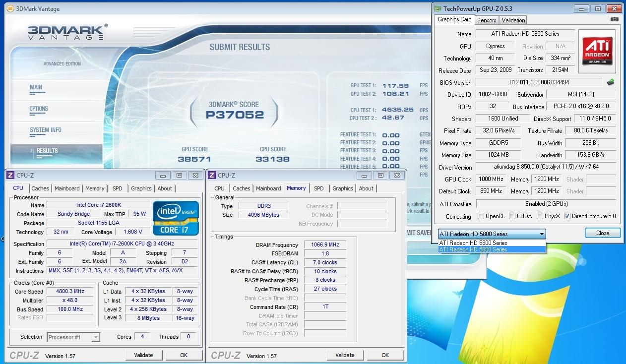The width and height of the screenshot is (626, 364).
Task: Open SYSTEM INFO section in 3DMark Vantage
Action: pyautogui.click(x=46, y=130)
